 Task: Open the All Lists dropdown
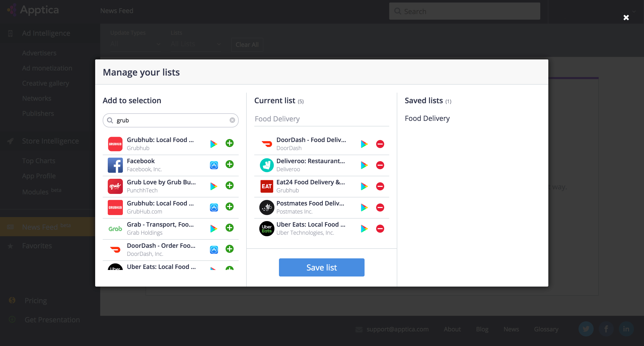tap(196, 44)
